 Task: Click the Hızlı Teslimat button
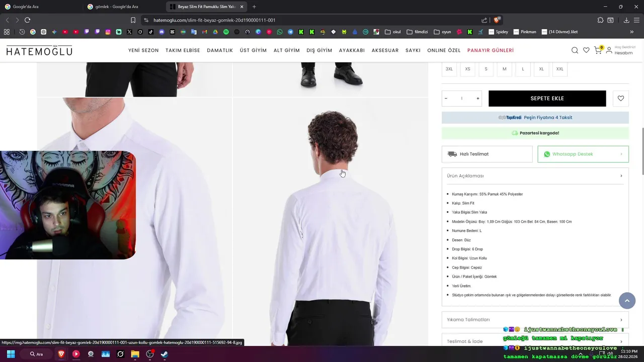(x=487, y=154)
